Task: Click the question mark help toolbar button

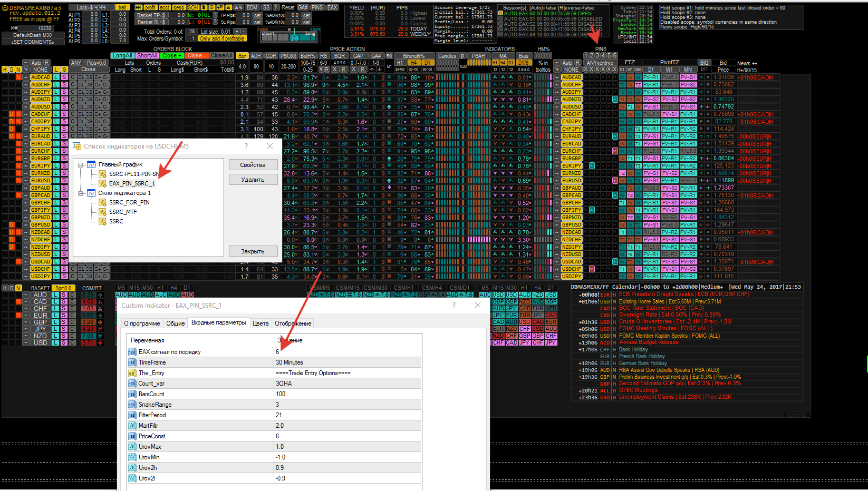Action: (275, 7)
